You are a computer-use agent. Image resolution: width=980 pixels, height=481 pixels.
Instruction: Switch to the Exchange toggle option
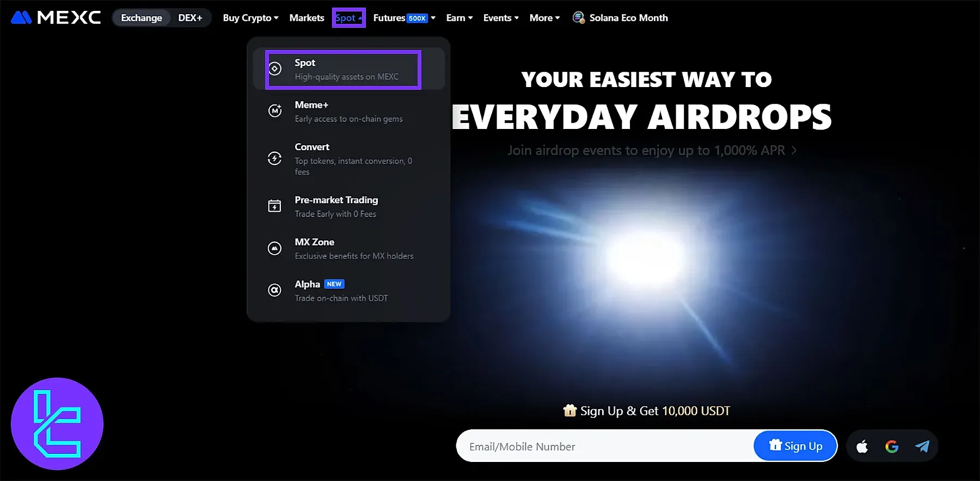pos(142,18)
